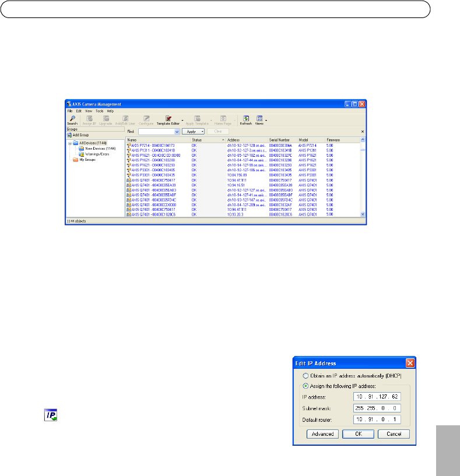Click address 10.93.20.3
The height and width of the screenshot is (476, 460).
click(236, 214)
